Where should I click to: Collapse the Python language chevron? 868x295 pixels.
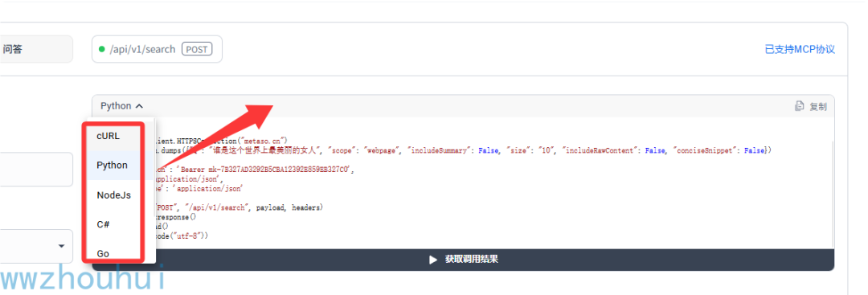pos(139,106)
